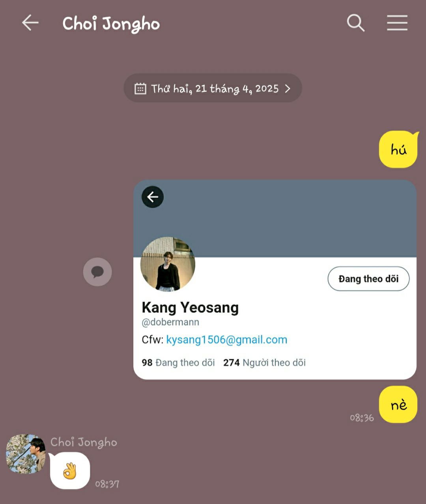The height and width of the screenshot is (504, 426).
Task: Go back using the top-left arrow
Action: tap(30, 23)
